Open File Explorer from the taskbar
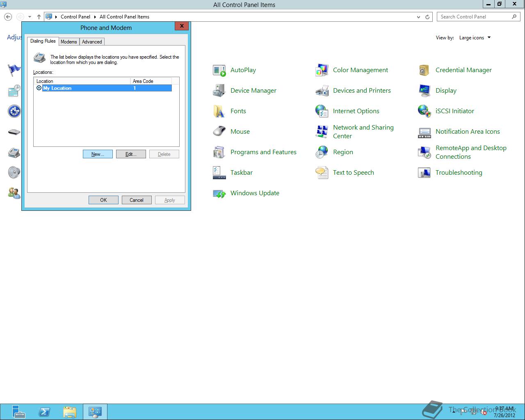525x420 pixels. pyautogui.click(x=70, y=411)
